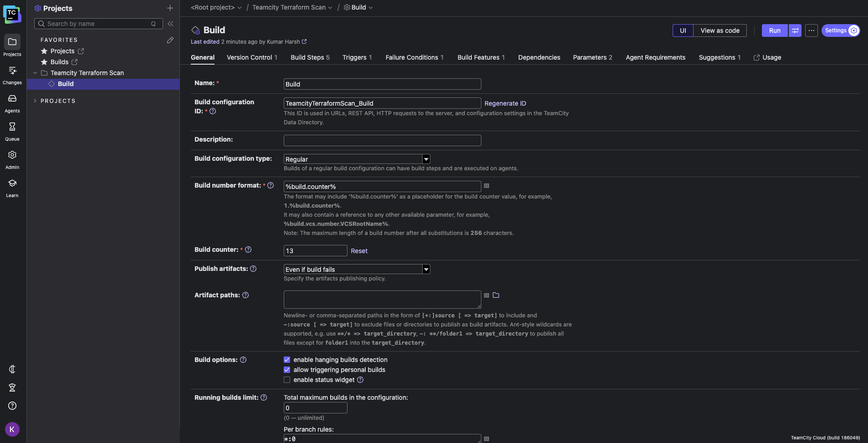Edit favorites with the pencil icon
This screenshot has height=443, width=868.
(x=170, y=40)
